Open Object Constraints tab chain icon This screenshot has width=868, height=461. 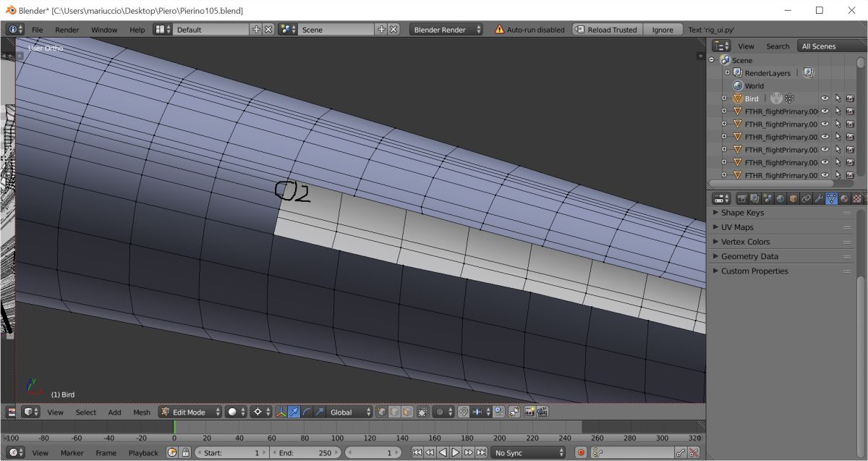[806, 198]
